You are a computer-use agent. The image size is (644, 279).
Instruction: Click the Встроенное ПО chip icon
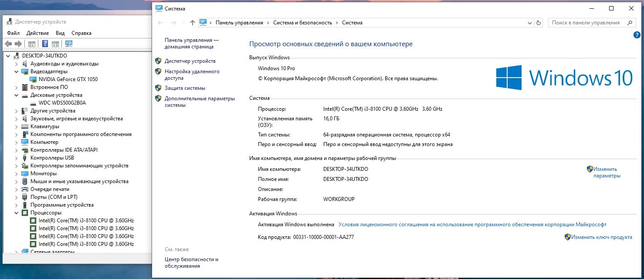(x=25, y=87)
